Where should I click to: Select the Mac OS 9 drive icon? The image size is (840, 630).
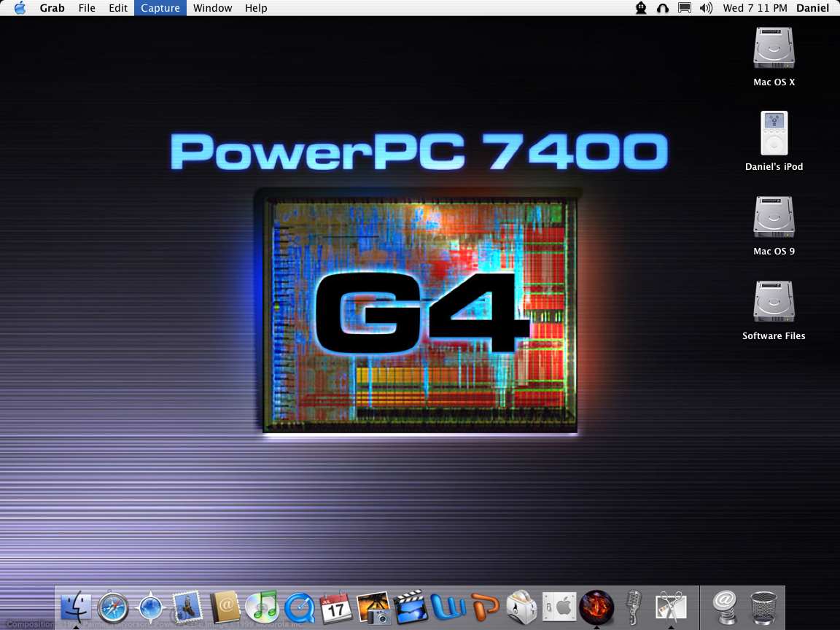click(774, 217)
